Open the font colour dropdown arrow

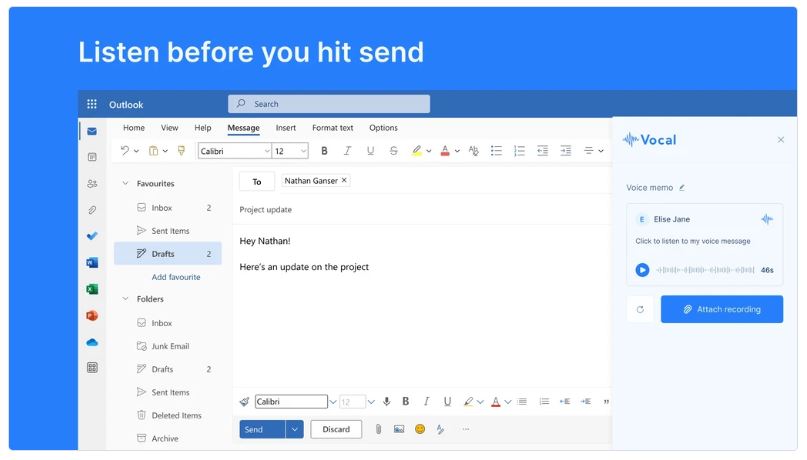tap(457, 151)
